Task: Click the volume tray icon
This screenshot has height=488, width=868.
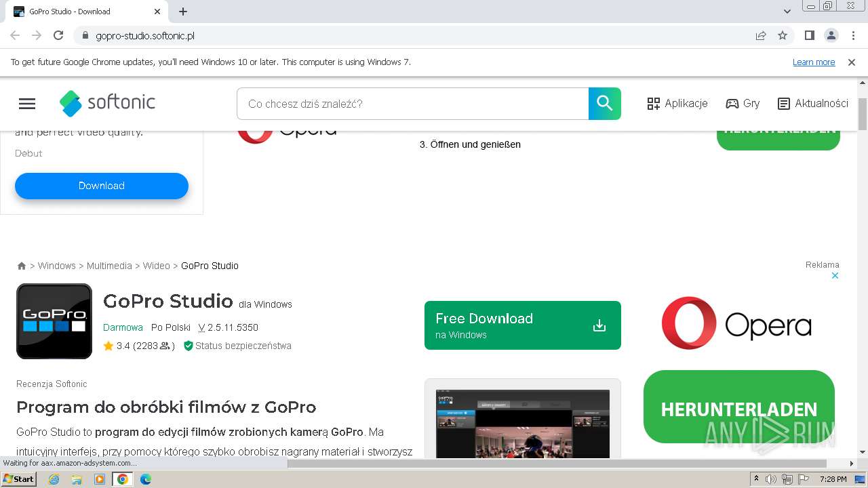Action: [x=771, y=479]
